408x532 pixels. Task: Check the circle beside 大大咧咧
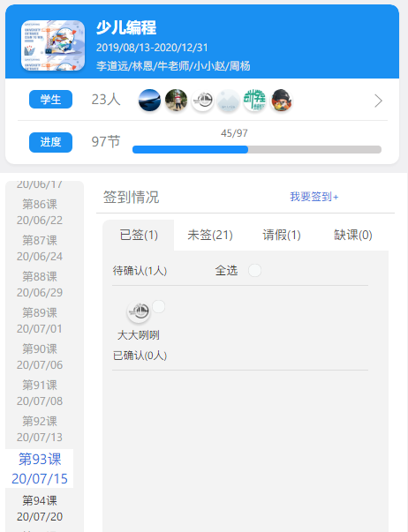pyautogui.click(x=158, y=306)
